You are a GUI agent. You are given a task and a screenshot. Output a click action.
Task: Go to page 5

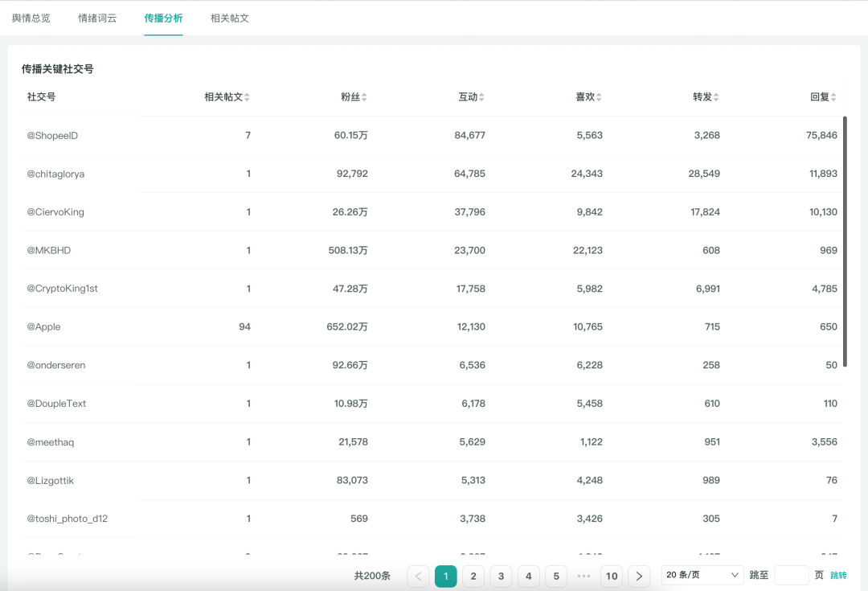pos(555,576)
